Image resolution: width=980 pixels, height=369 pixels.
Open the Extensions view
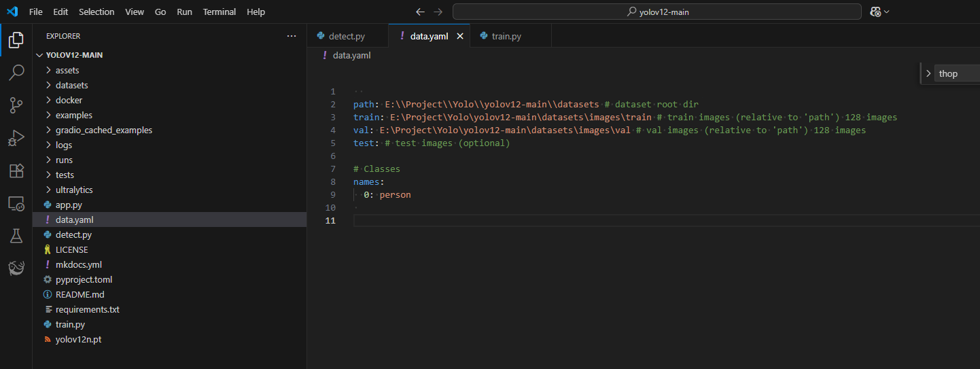(x=16, y=171)
